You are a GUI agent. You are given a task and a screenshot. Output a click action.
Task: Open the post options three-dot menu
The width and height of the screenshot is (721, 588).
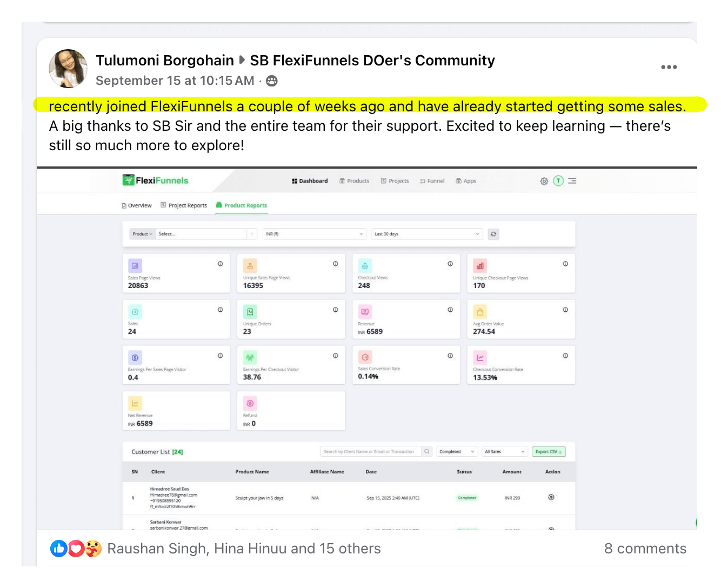[x=669, y=67]
